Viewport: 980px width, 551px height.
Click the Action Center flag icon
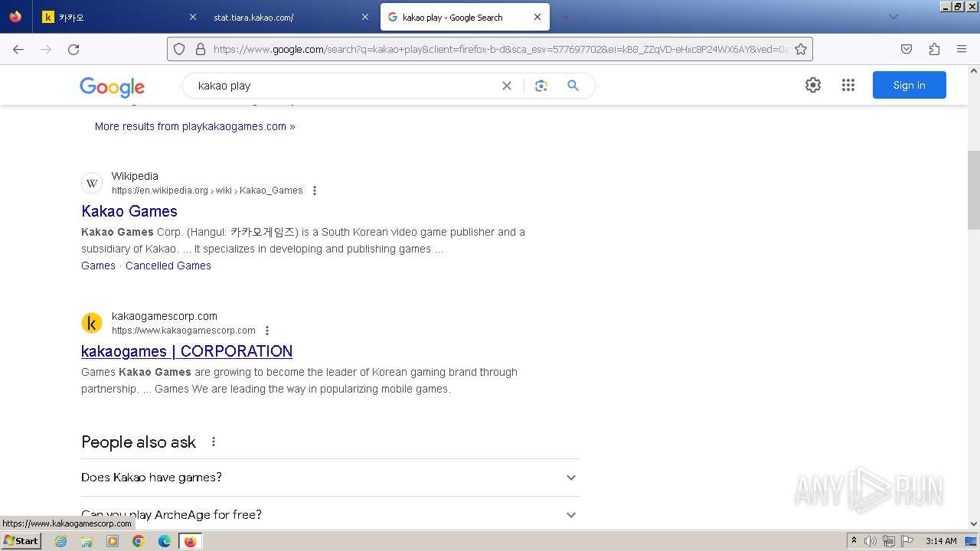[x=906, y=541]
